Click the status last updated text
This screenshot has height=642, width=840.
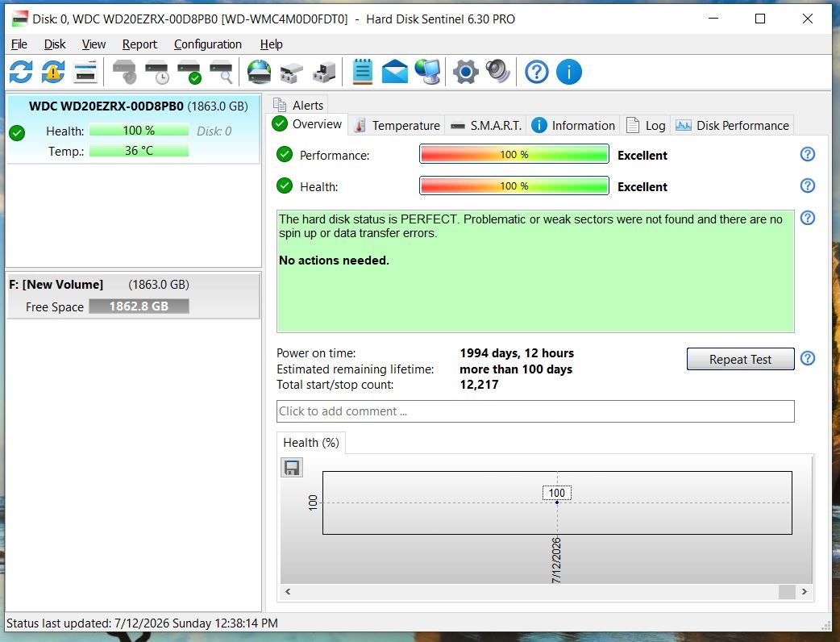142,623
